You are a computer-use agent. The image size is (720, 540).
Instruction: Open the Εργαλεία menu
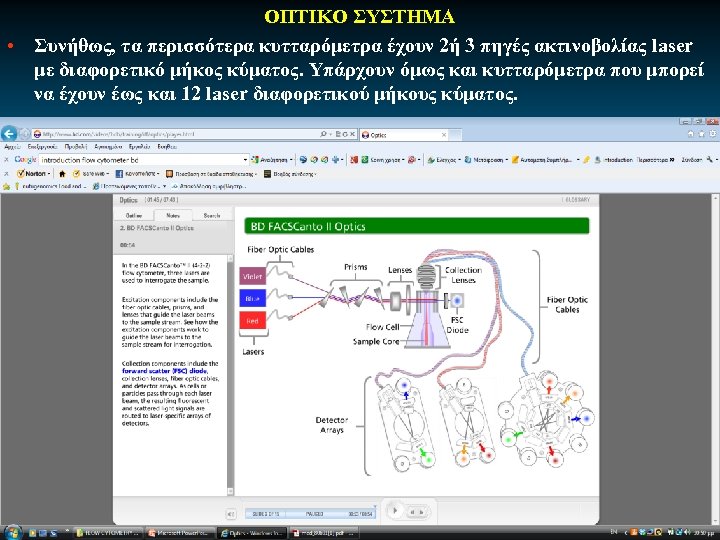coord(140,147)
